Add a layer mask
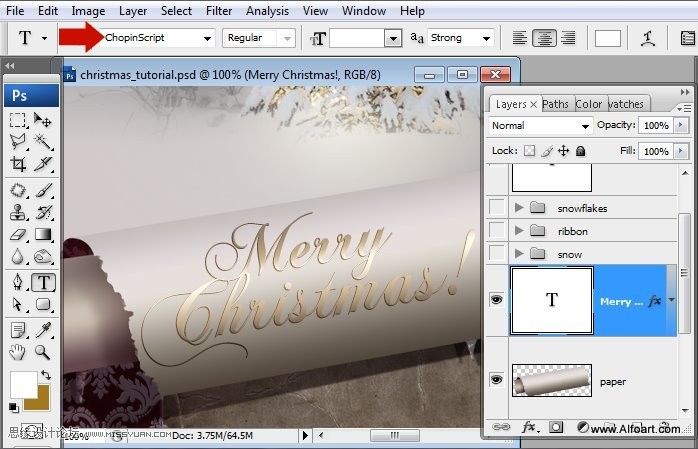 coord(556,427)
